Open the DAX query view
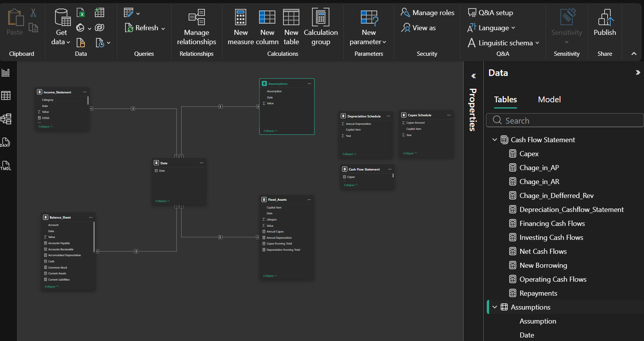Image resolution: width=644 pixels, height=341 pixels. pyautogui.click(x=6, y=142)
